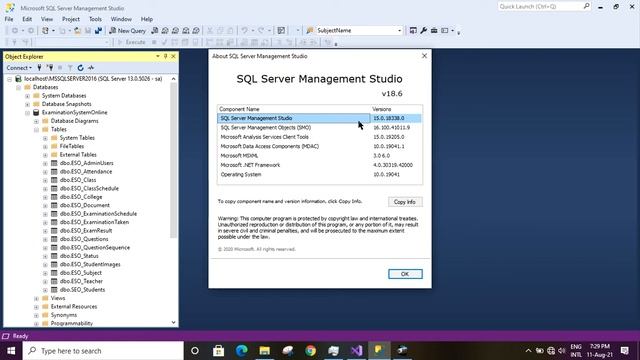Click the Save All icon in the toolbar

98,31
